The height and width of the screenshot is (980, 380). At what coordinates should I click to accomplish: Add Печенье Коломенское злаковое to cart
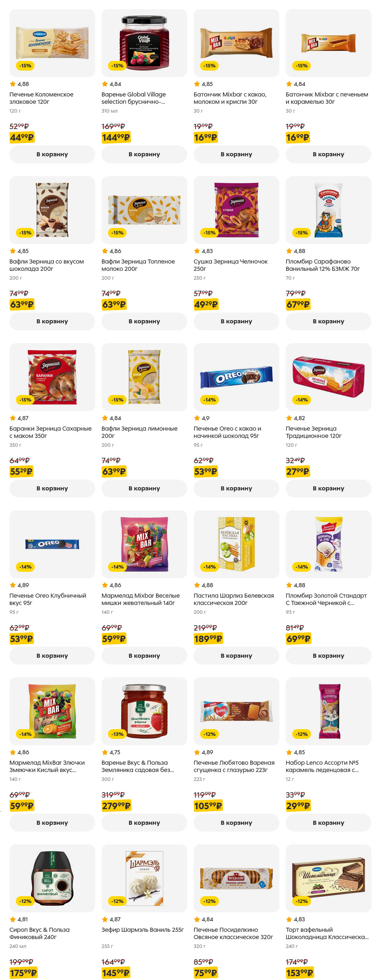(x=52, y=154)
